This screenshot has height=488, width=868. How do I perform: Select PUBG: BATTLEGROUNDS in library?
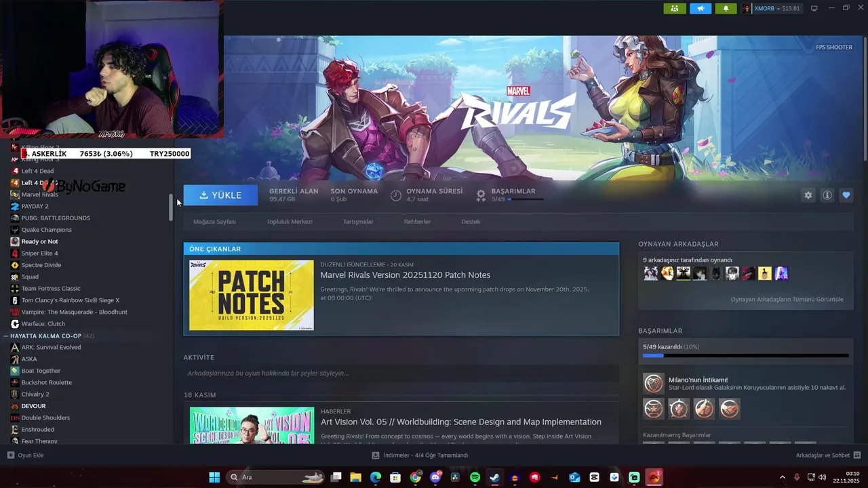pyautogui.click(x=56, y=218)
